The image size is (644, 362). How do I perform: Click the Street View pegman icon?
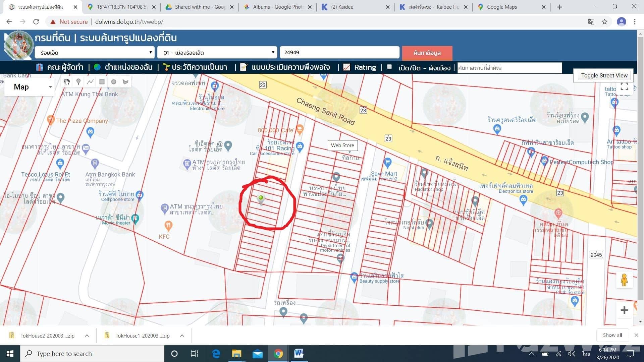pos(624,280)
